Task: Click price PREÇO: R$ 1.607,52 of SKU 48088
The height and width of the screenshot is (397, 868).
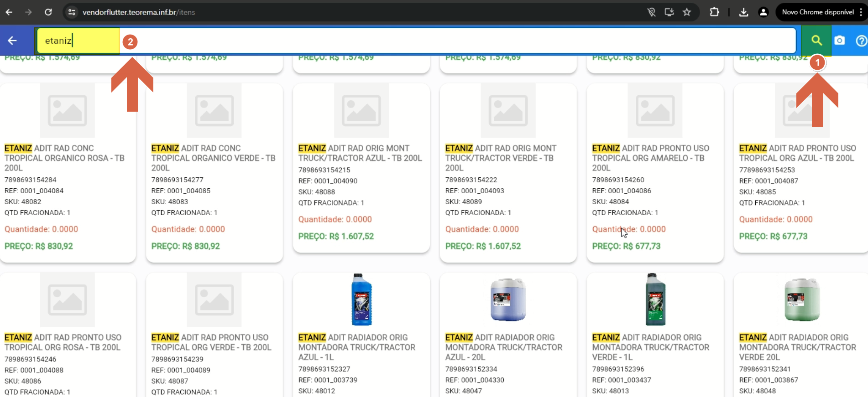Action: tap(336, 236)
